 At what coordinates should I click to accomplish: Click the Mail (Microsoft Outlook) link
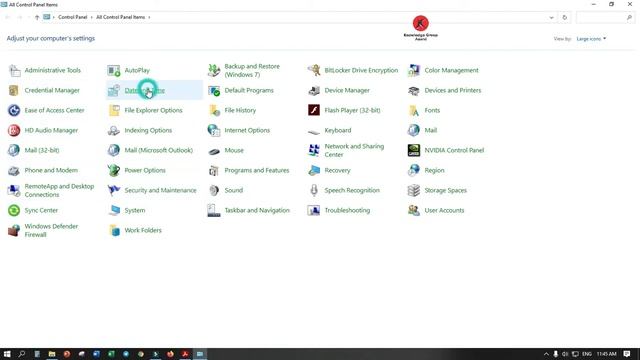(158, 150)
